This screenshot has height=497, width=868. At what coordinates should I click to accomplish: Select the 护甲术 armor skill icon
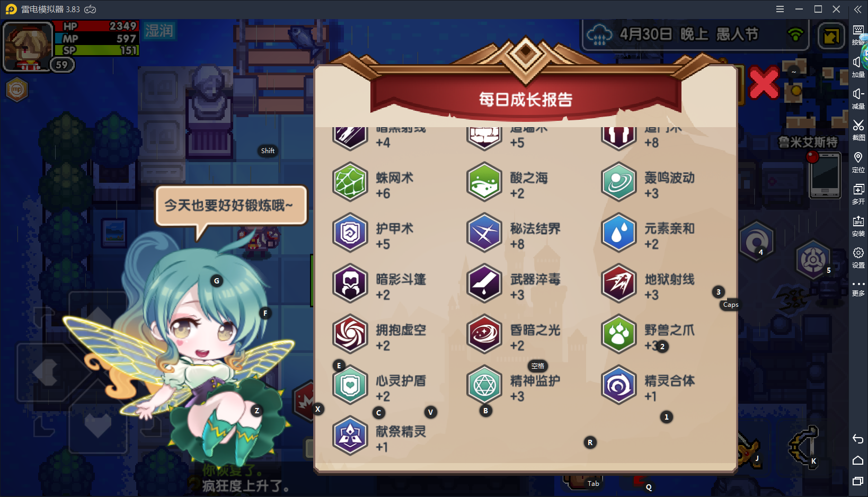click(x=350, y=233)
